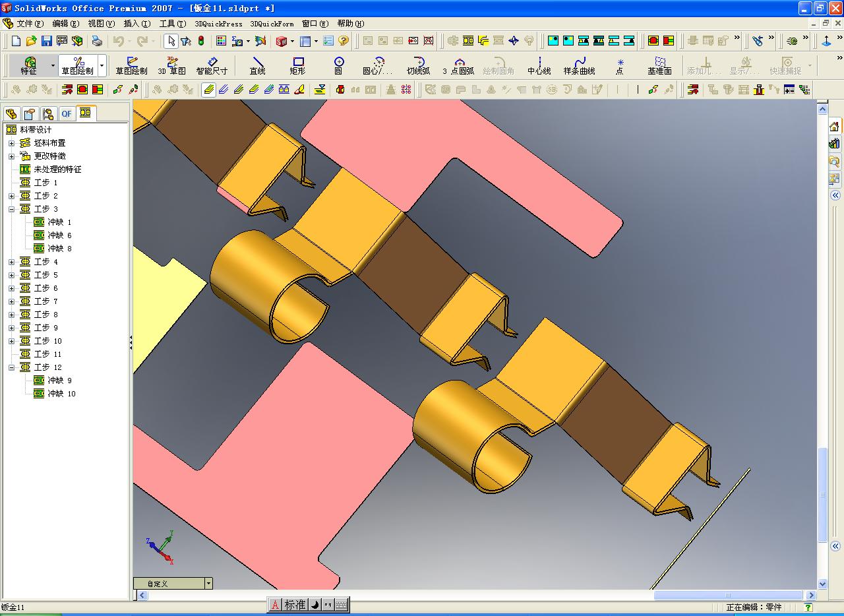The width and height of the screenshot is (844, 616).
Task: Select the 工步 11 tree item
Action: click(47, 354)
